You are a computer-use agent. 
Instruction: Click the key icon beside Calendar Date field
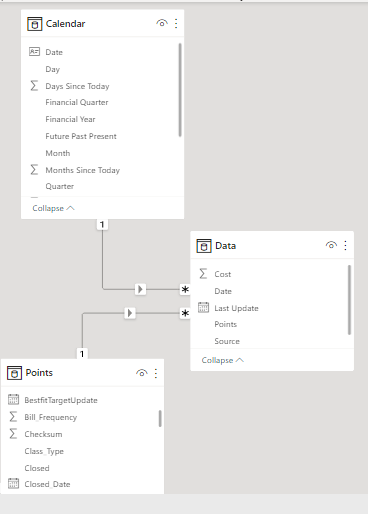click(34, 52)
